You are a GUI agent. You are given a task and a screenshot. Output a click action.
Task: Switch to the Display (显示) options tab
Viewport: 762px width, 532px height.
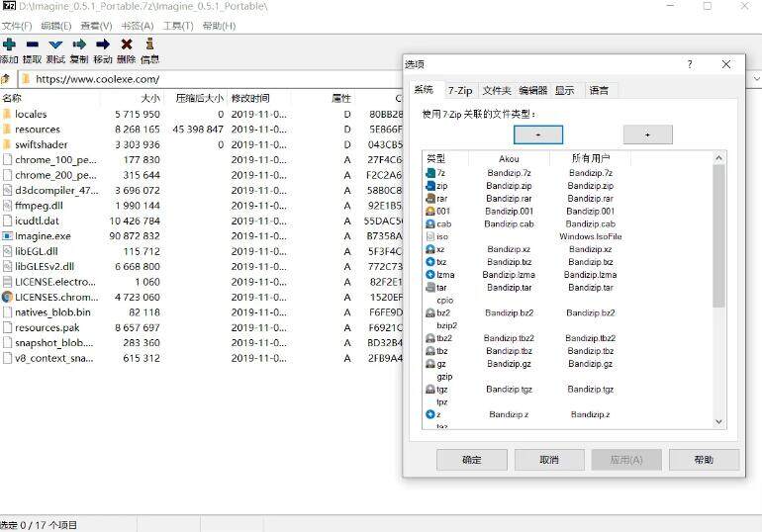click(565, 90)
